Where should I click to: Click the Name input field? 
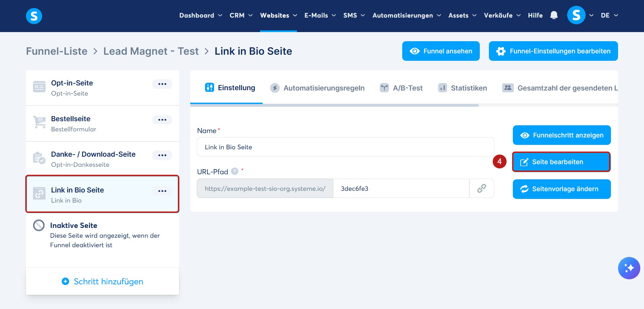(346, 147)
